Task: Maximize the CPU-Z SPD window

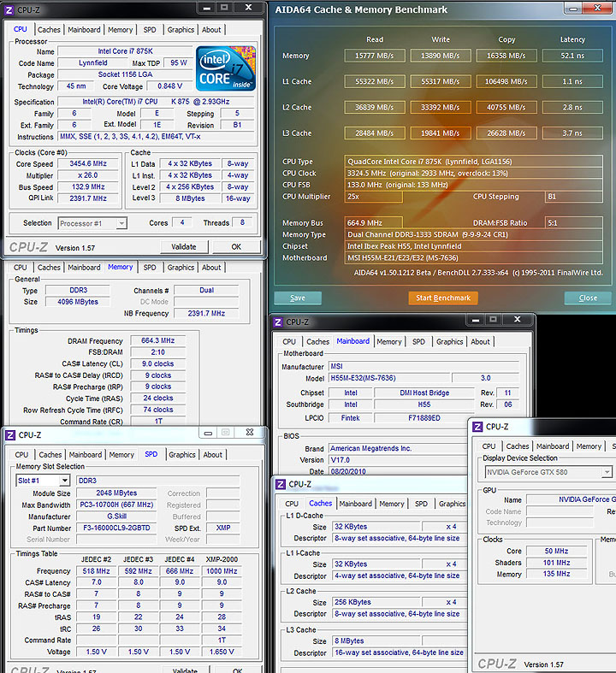Action: coord(225,433)
